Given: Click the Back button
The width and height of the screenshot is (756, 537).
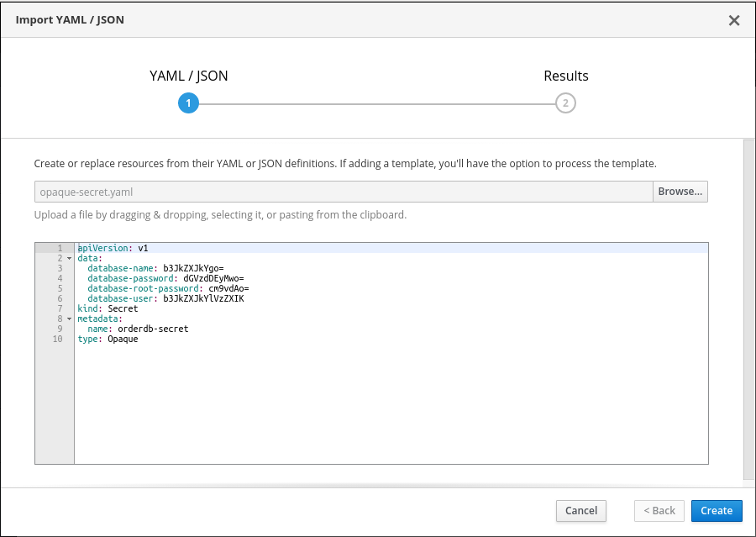Looking at the screenshot, I should pos(659,510).
